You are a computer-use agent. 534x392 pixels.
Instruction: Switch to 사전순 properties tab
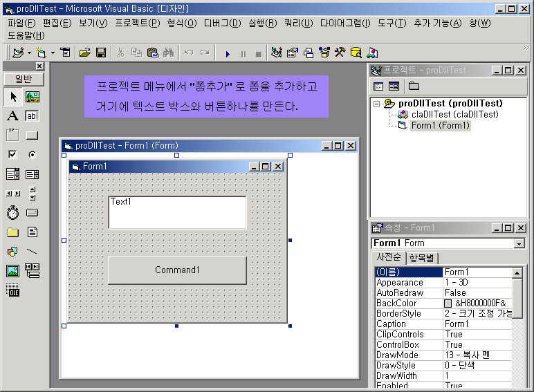tap(389, 257)
